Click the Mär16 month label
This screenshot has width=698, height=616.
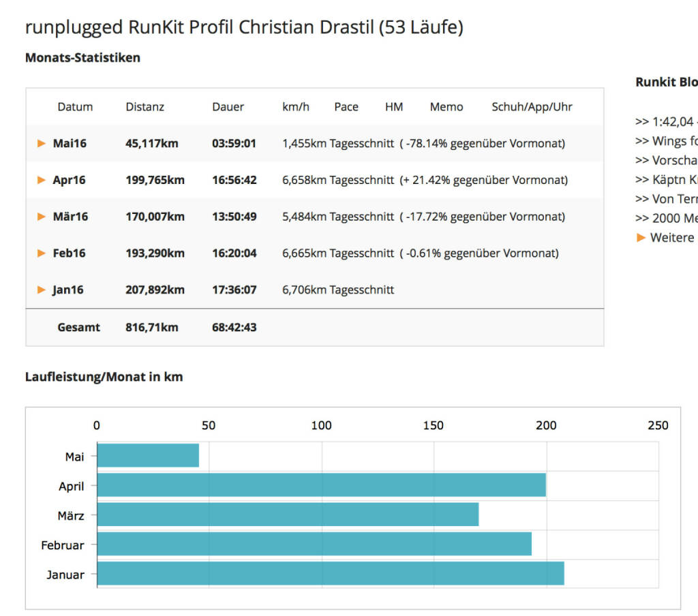click(x=70, y=216)
